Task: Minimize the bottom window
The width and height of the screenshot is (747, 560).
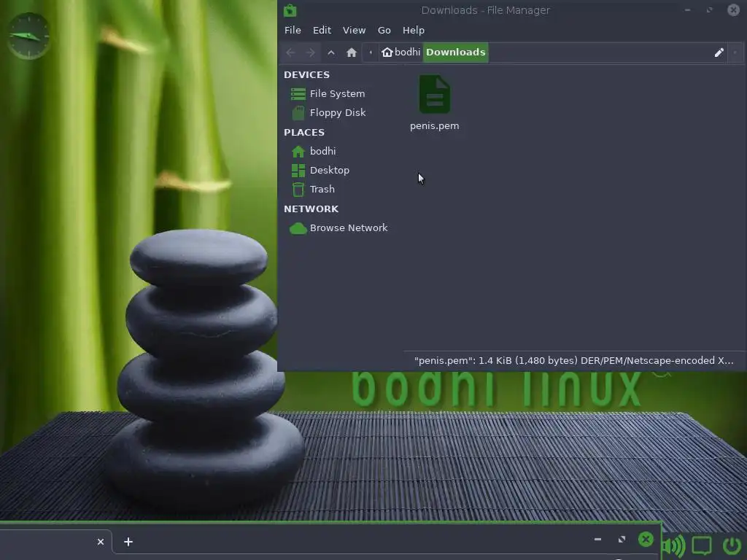Action: point(597,539)
